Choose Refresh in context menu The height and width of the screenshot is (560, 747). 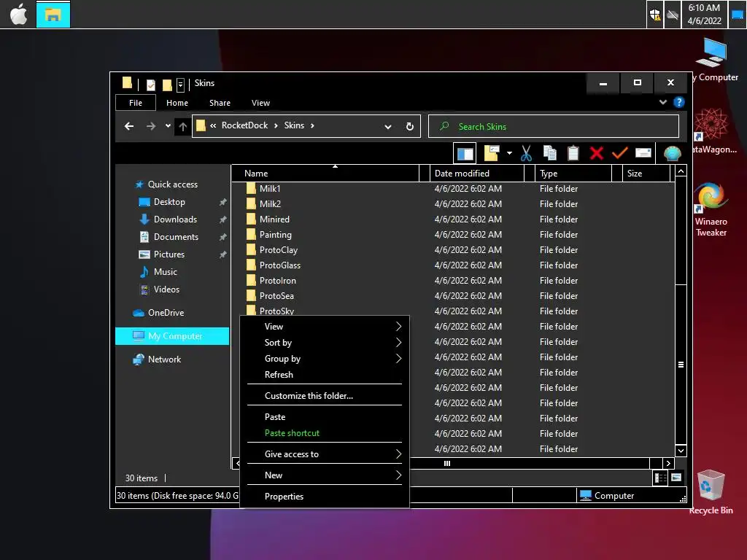pyautogui.click(x=325, y=375)
